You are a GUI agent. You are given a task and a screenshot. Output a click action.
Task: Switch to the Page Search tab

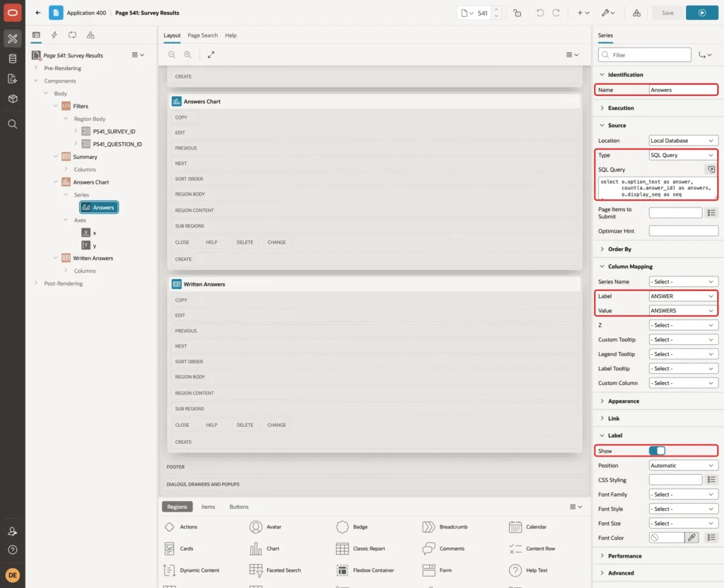[x=202, y=35]
